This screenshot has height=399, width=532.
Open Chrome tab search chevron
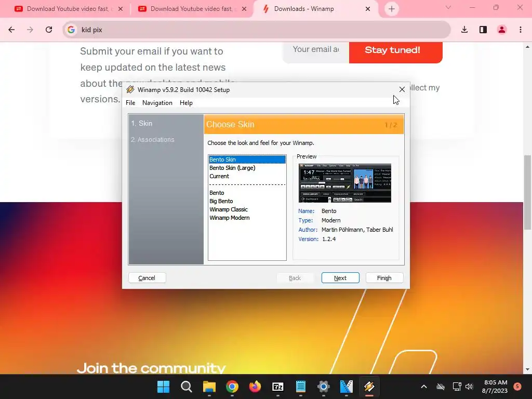(448, 7)
